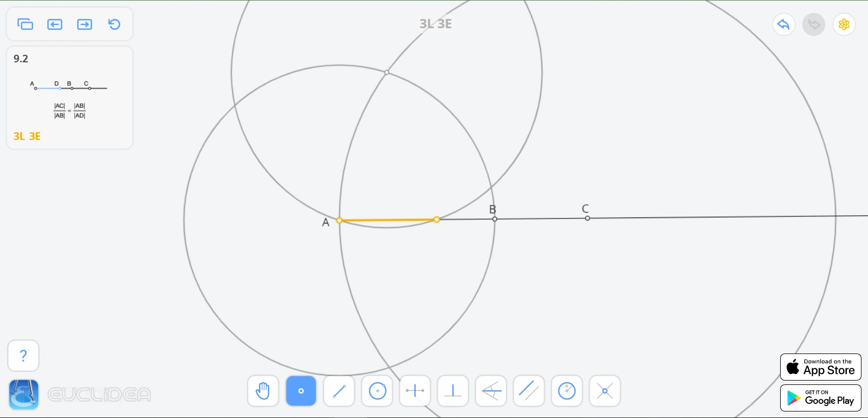Click the orange point at the segment's right end

[437, 220]
